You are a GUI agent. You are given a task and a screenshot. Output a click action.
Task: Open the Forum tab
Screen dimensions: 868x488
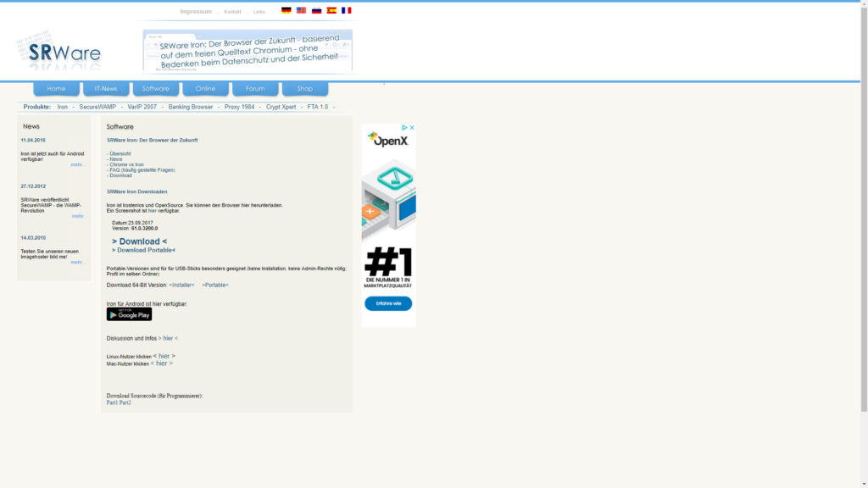[x=255, y=88]
